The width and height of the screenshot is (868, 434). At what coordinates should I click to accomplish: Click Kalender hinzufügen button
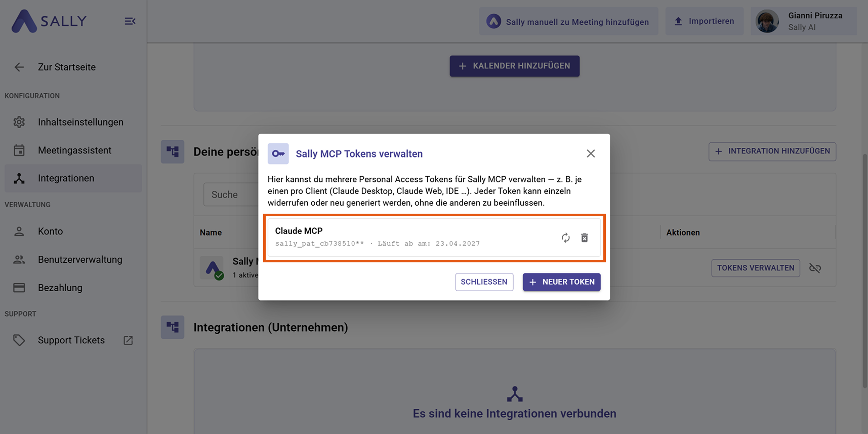[x=514, y=66]
